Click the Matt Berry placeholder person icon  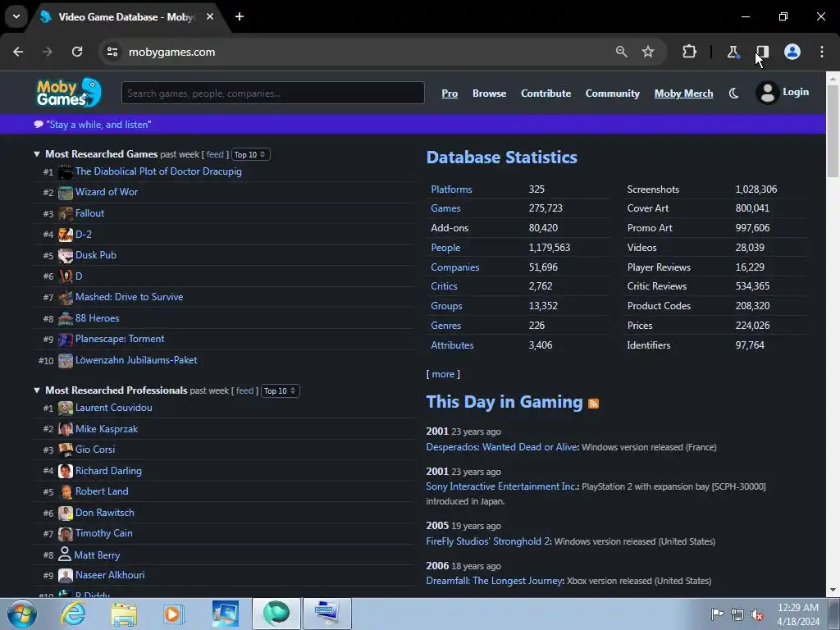tap(65, 554)
